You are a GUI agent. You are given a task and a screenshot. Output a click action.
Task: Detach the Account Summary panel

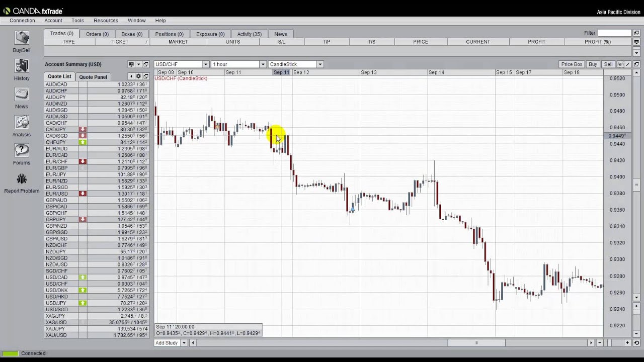pos(146,64)
